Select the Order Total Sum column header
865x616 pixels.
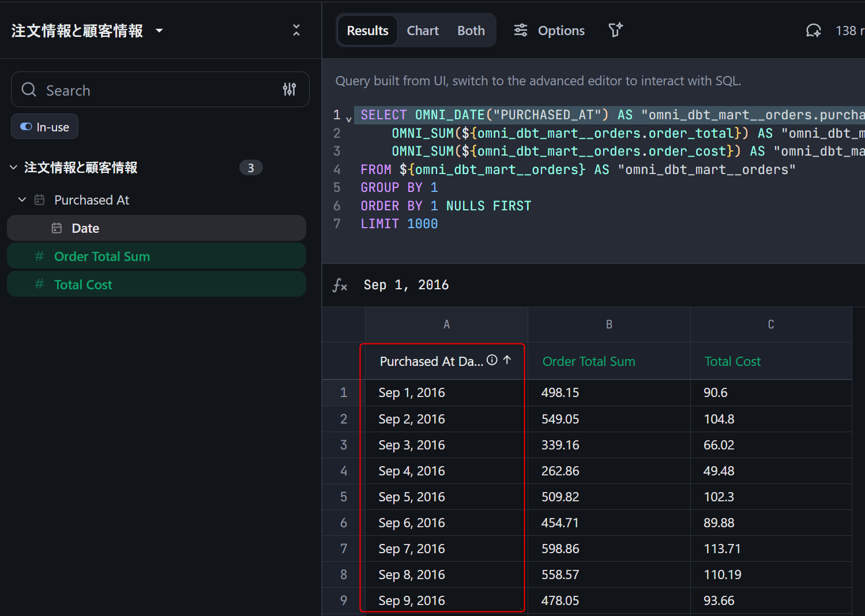[x=589, y=361]
